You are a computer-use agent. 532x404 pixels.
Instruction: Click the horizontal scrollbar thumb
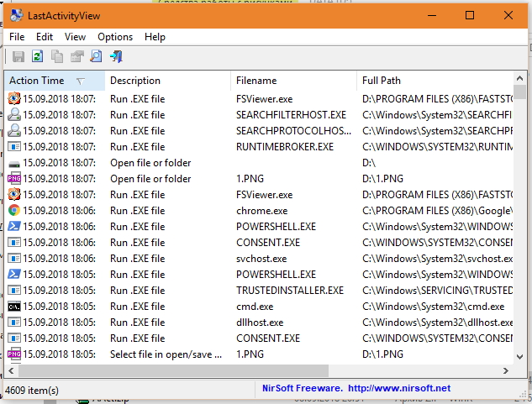173,370
